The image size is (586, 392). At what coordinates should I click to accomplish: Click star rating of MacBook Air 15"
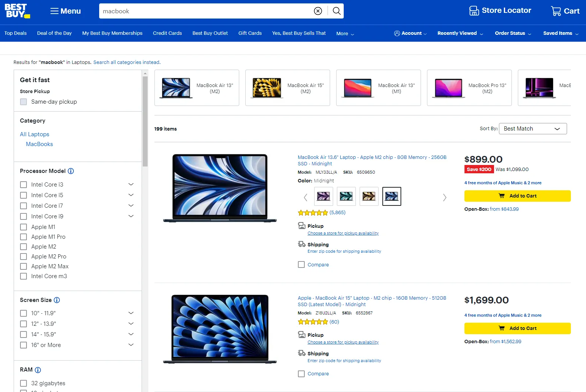click(313, 322)
